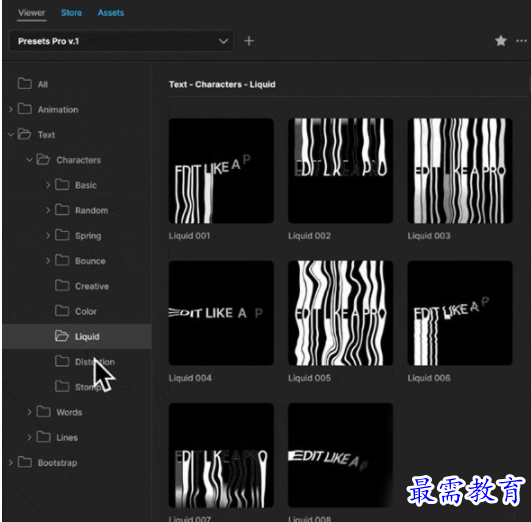Click the Bounce folder icon
Viewport: 531px width, 522px height.
(62, 260)
